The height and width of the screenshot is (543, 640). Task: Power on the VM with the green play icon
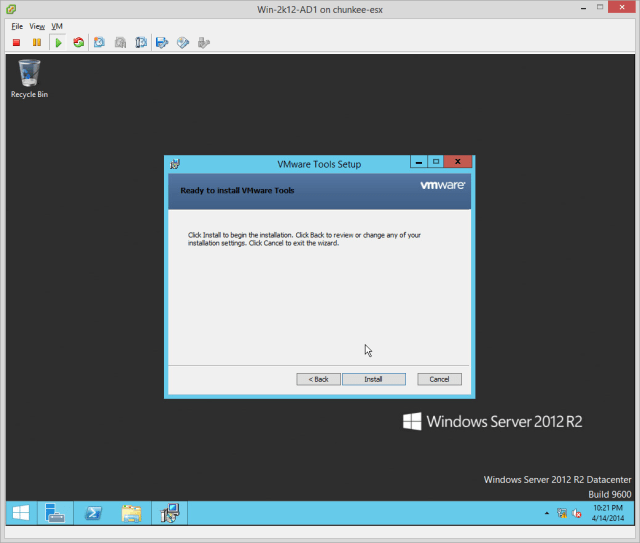pyautogui.click(x=58, y=42)
